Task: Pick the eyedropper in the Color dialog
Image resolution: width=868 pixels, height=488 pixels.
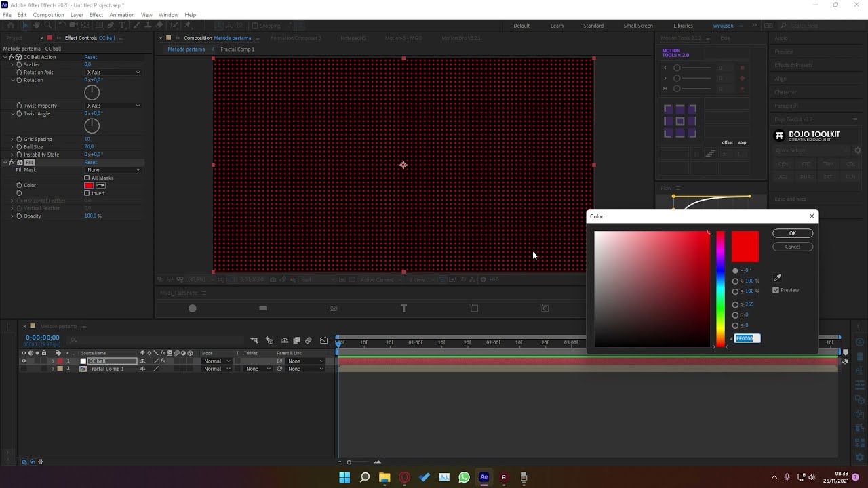Action: coord(778,277)
